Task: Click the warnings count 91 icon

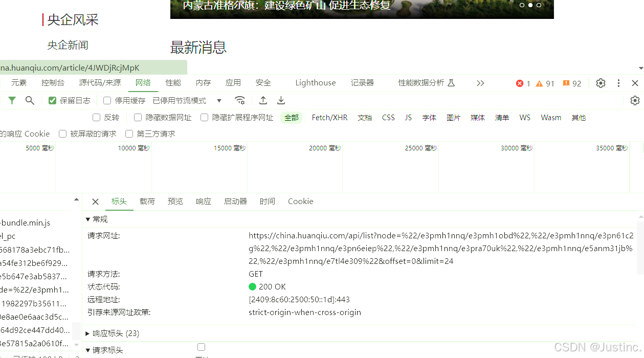Action: 539,83
